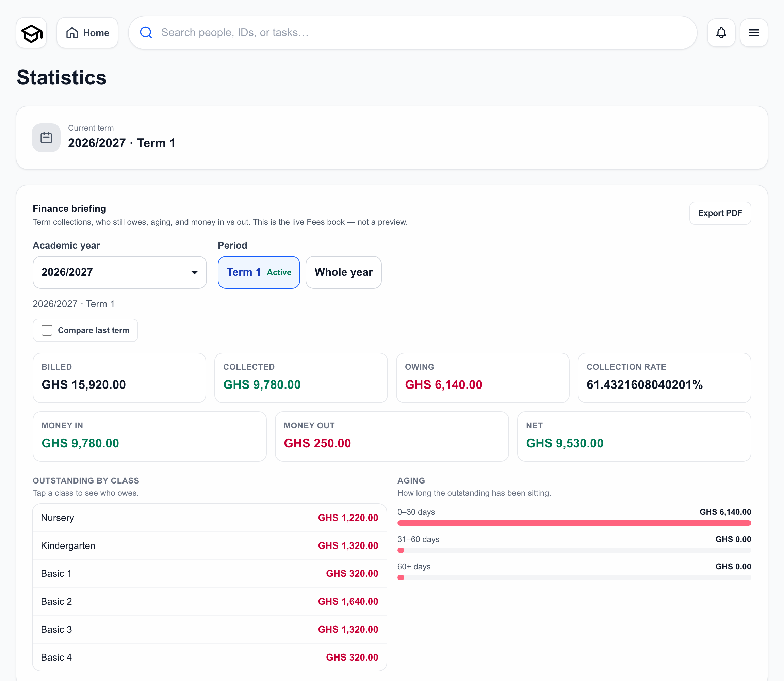Click the Money Out GHS 250.00 card
Screen dimensions: 784x681
coord(392,436)
